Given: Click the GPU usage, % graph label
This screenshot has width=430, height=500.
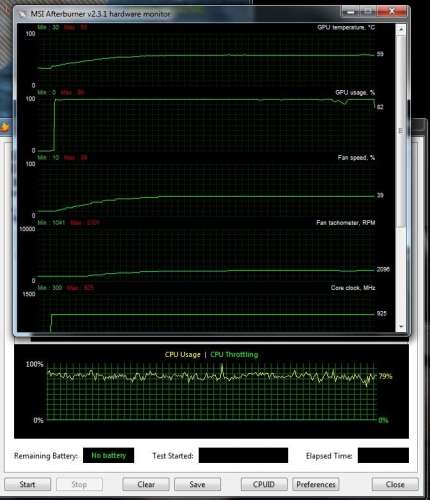Looking at the screenshot, I should 355,93.
